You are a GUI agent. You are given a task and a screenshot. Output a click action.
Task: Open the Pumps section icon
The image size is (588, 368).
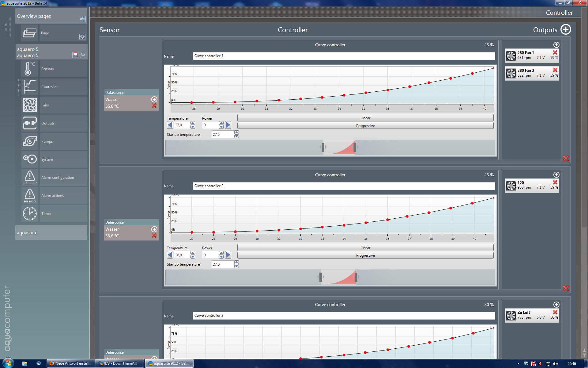coord(29,141)
